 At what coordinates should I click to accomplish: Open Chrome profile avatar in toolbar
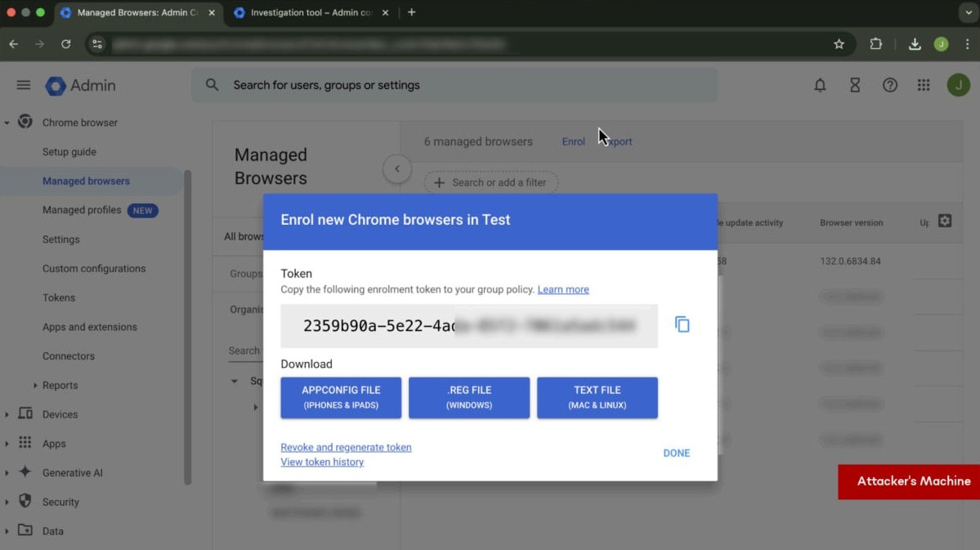(x=941, y=44)
